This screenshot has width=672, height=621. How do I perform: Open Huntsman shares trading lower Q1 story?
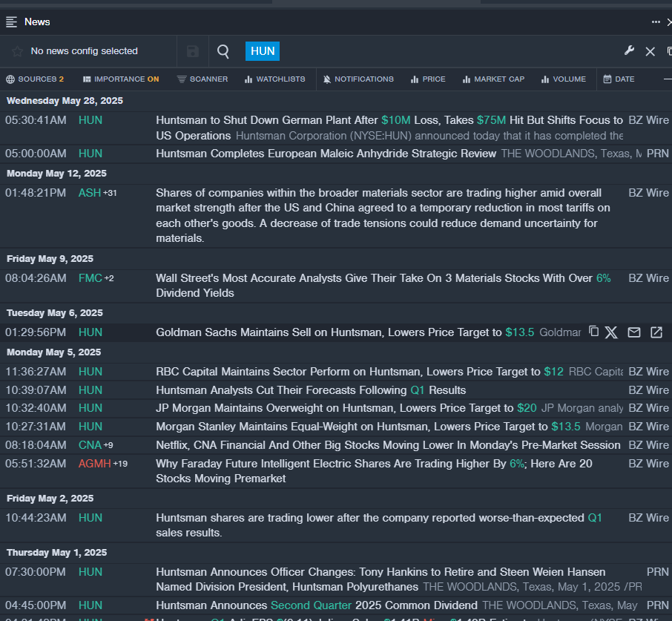point(379,525)
